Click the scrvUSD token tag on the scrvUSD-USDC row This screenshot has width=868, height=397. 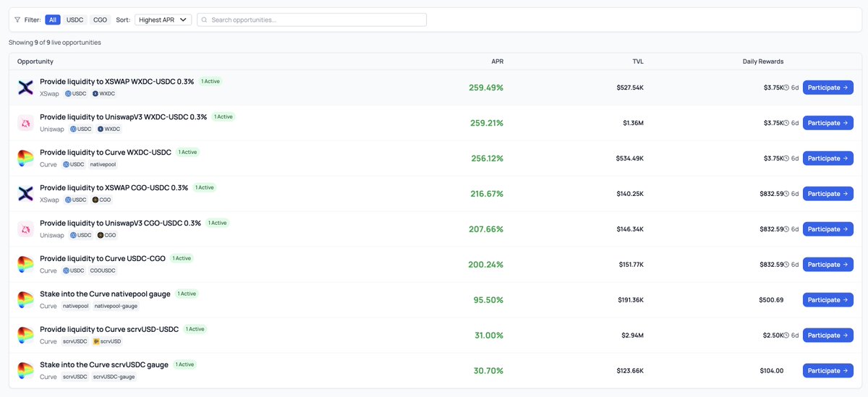[107, 342]
